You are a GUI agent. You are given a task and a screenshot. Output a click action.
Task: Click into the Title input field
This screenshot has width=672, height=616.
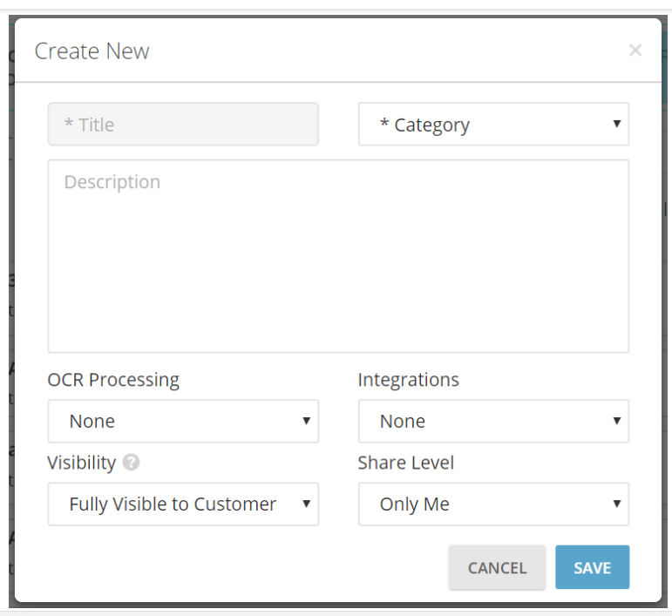[183, 125]
